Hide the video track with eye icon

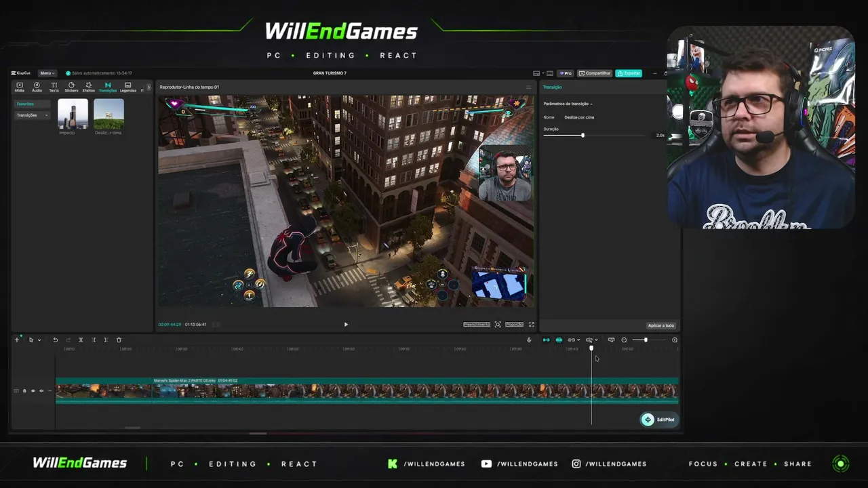point(33,391)
